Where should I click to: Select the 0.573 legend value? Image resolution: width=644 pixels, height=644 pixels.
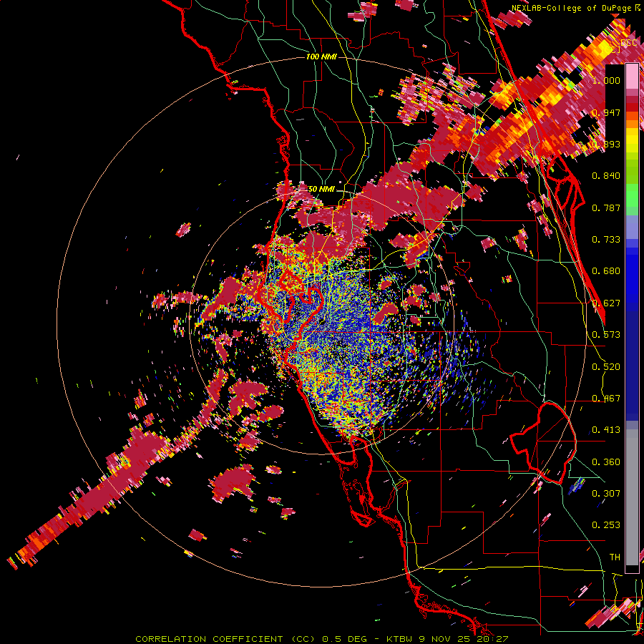(x=606, y=335)
